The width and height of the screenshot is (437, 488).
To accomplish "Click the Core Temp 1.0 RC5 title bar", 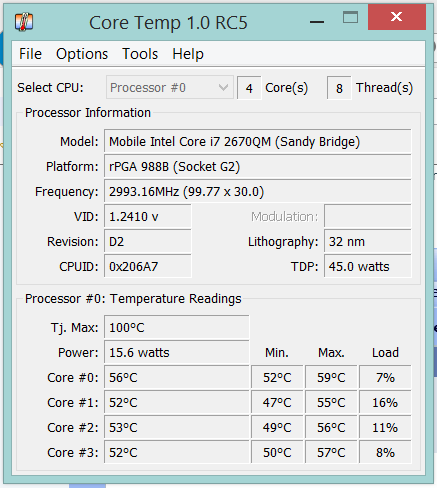I will [x=168, y=23].
